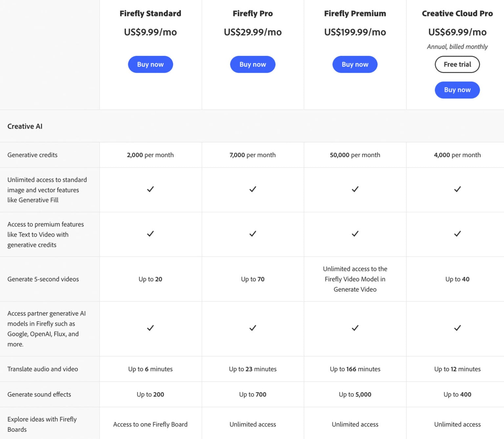Start the Free trial for Creative Cloud Pro
504x439 pixels.
(457, 64)
